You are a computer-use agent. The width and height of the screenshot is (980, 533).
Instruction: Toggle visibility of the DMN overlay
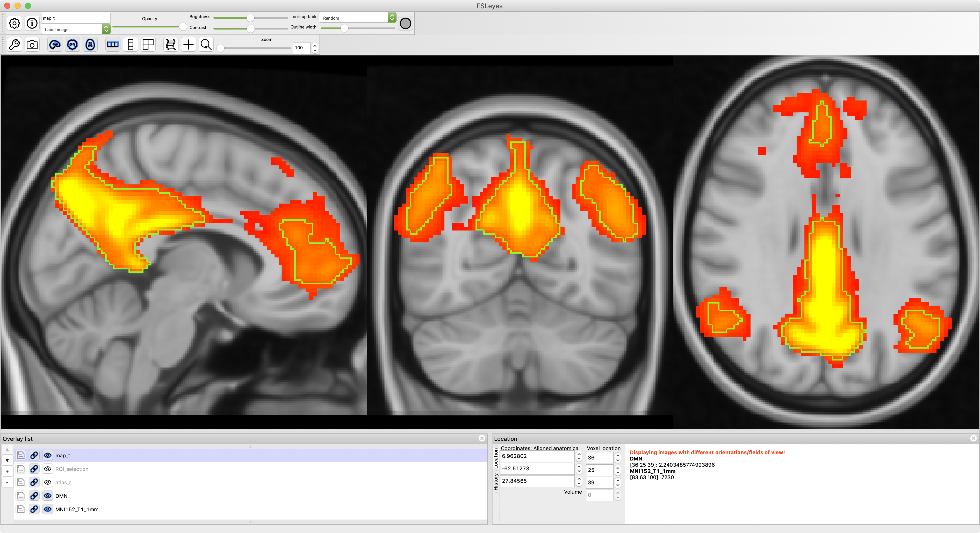pyautogui.click(x=48, y=496)
